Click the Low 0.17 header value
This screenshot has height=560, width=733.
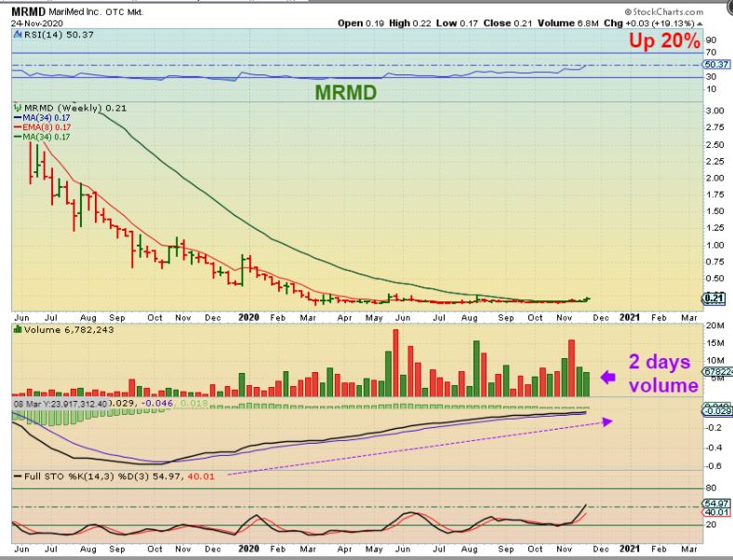pos(457,23)
